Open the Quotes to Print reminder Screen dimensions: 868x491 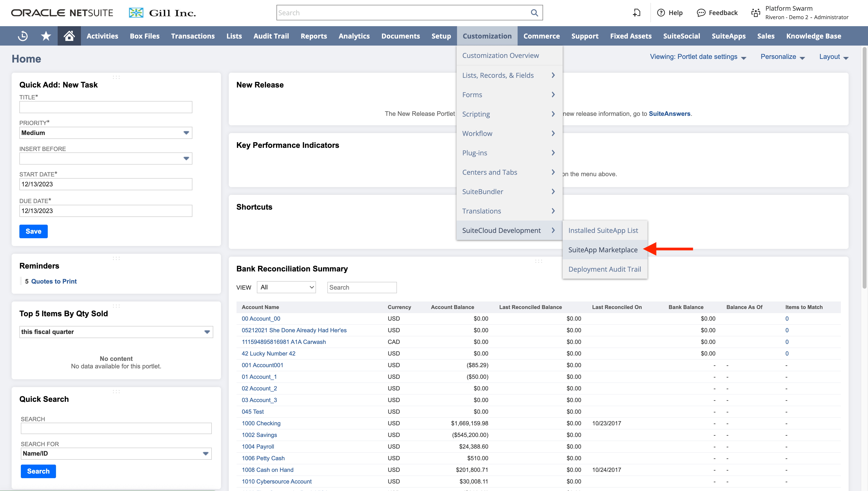click(54, 281)
